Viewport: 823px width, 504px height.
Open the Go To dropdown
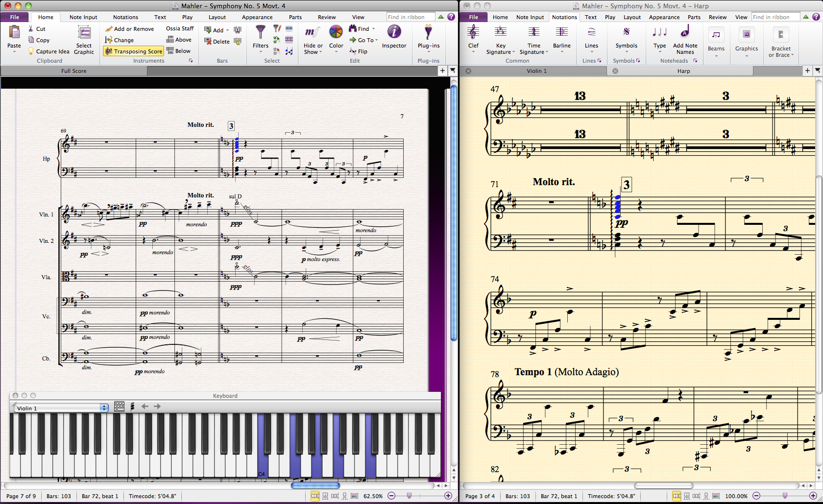point(365,40)
